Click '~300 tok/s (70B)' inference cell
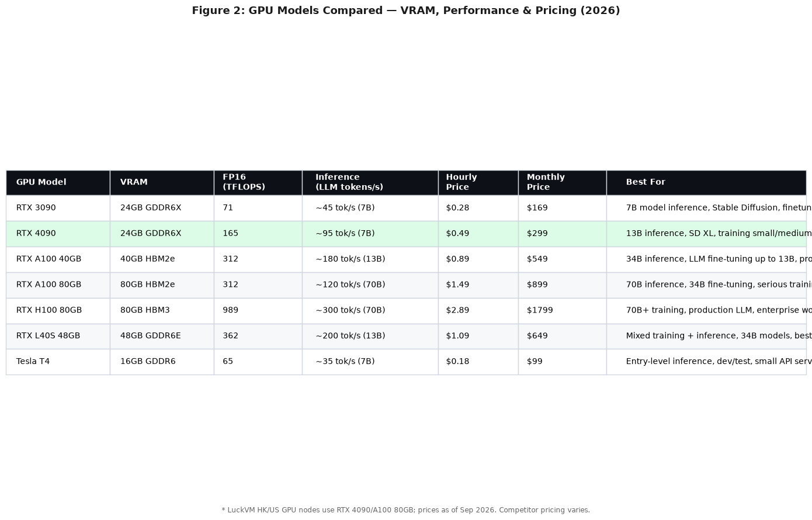812x520 pixels. 370,311
